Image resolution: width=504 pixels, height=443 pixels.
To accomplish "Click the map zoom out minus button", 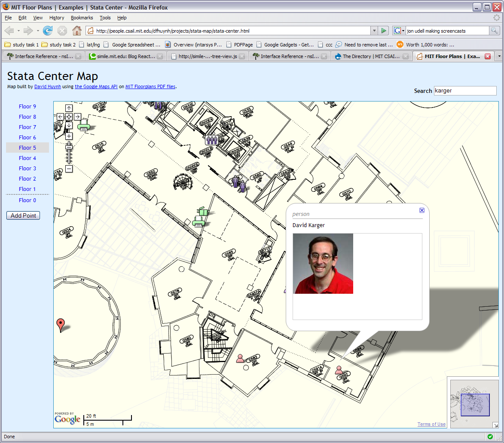I will pos(69,169).
